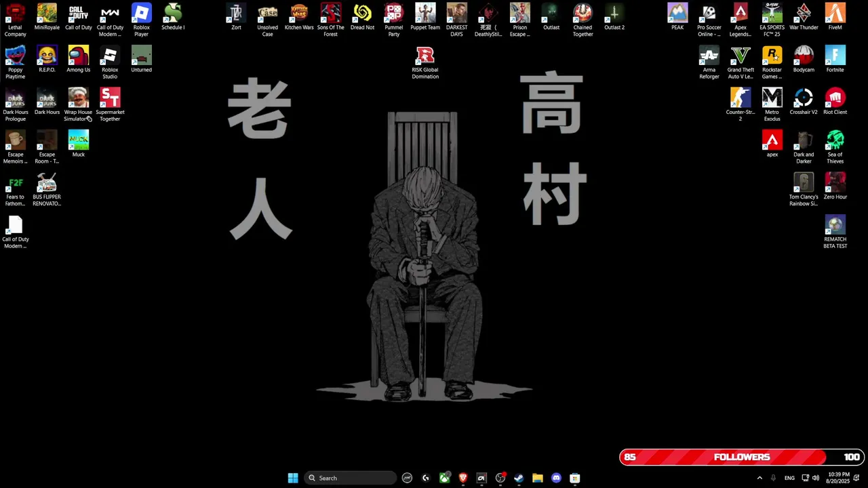Open Discord from the taskbar
This screenshot has width=868, height=488.
click(x=556, y=478)
